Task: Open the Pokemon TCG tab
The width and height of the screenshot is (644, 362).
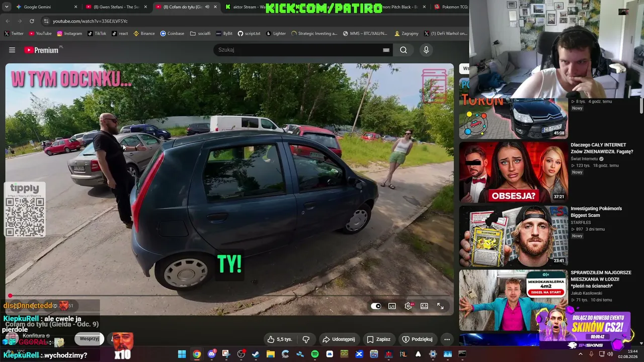Action: tap(451, 7)
